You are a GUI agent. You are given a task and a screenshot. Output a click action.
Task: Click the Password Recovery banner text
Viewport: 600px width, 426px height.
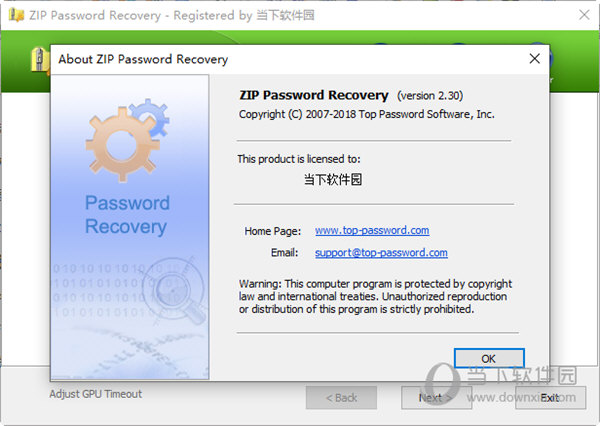[127, 214]
